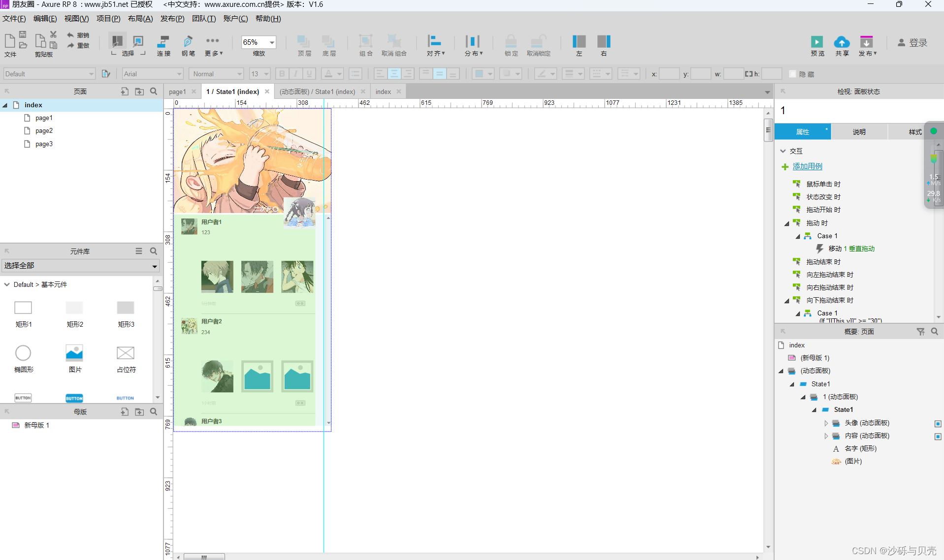Click add folder icon in Pages panel
Viewport: 944px width, 560px height.
pos(139,92)
